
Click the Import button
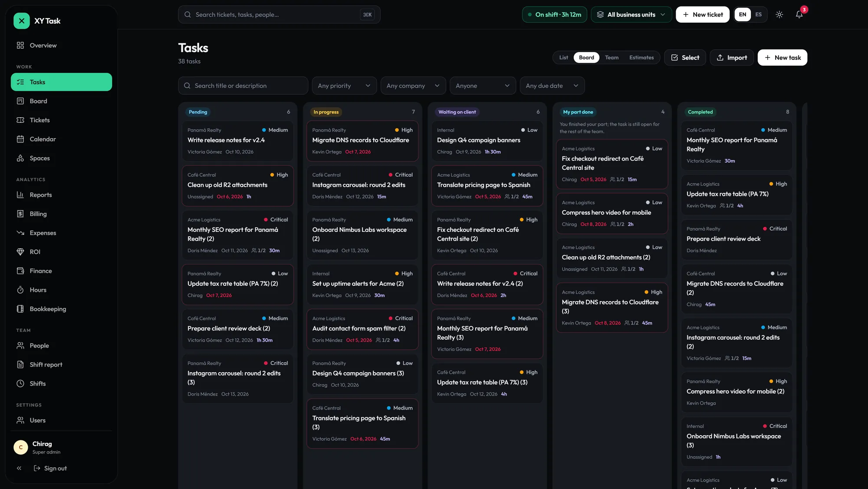(732, 57)
